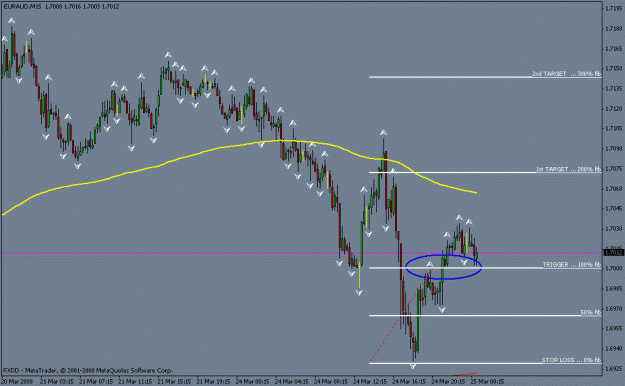Click price axis value 1.7000

pos(614,268)
